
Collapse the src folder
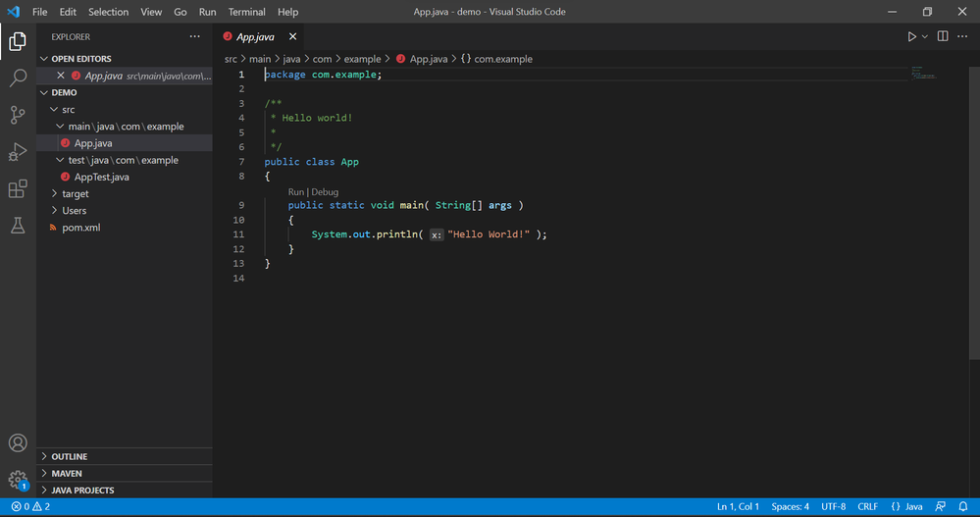(54, 109)
